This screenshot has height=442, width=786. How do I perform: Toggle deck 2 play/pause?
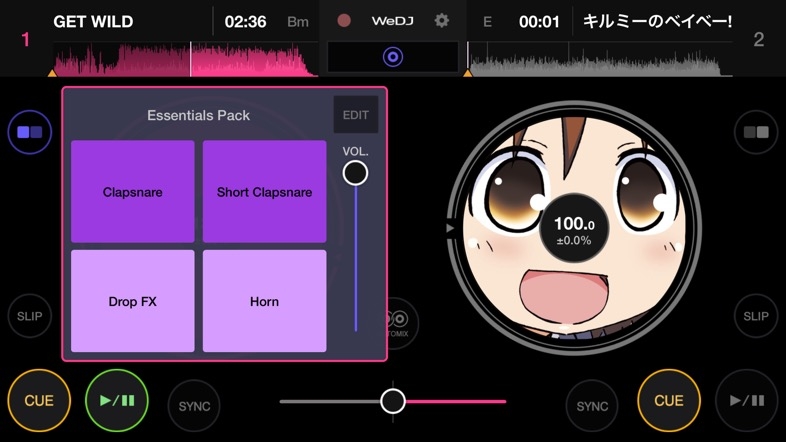pyautogui.click(x=747, y=400)
